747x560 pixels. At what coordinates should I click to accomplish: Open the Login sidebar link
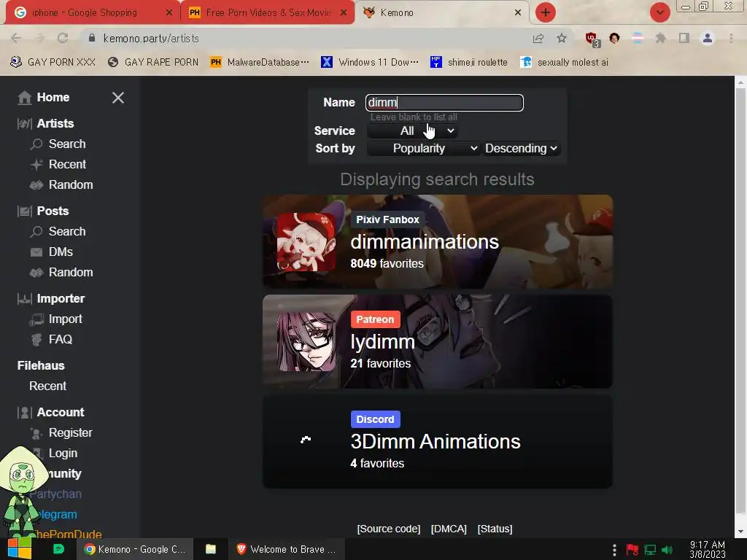(63, 454)
